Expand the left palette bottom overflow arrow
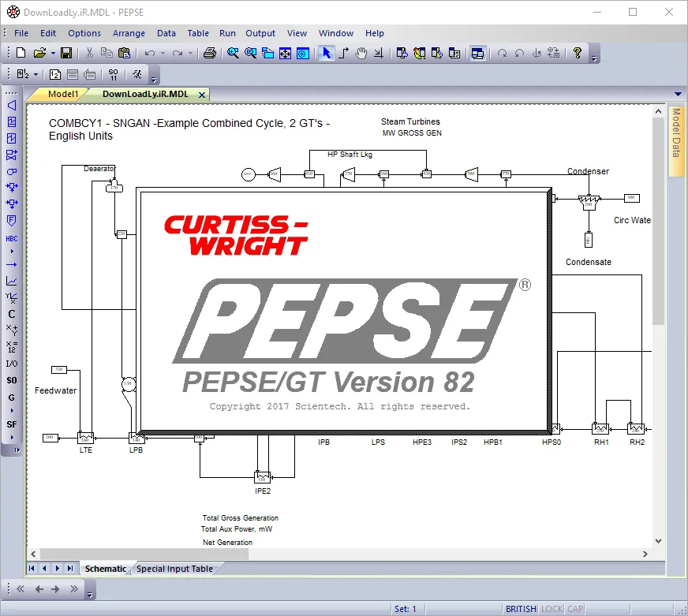Viewport: 688px width, 616px height. coord(17,450)
